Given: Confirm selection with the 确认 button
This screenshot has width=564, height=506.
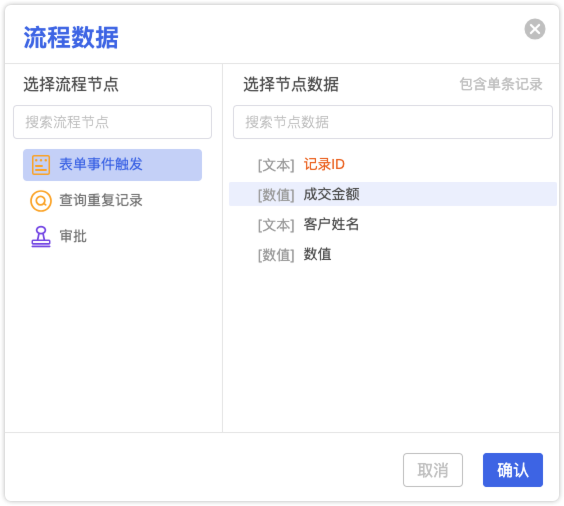Looking at the screenshot, I should pos(513,470).
